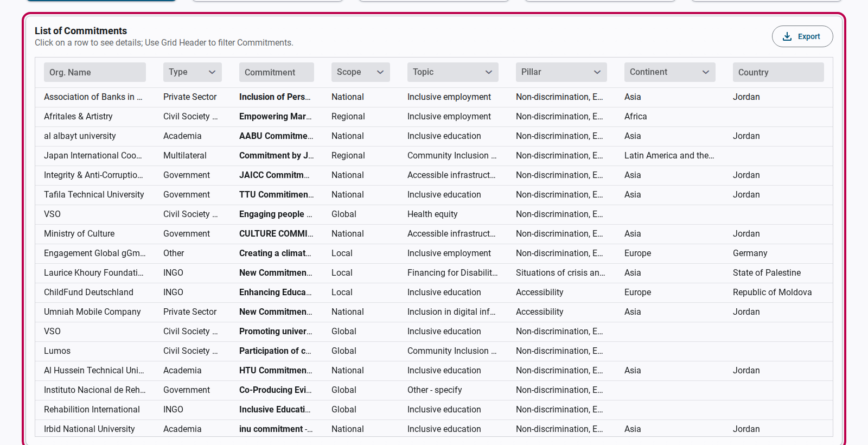Click Promoting univer... commitment cell

[276, 332]
